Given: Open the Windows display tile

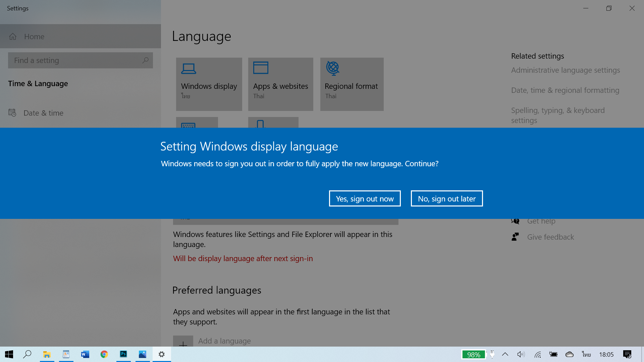Looking at the screenshot, I should [209, 84].
